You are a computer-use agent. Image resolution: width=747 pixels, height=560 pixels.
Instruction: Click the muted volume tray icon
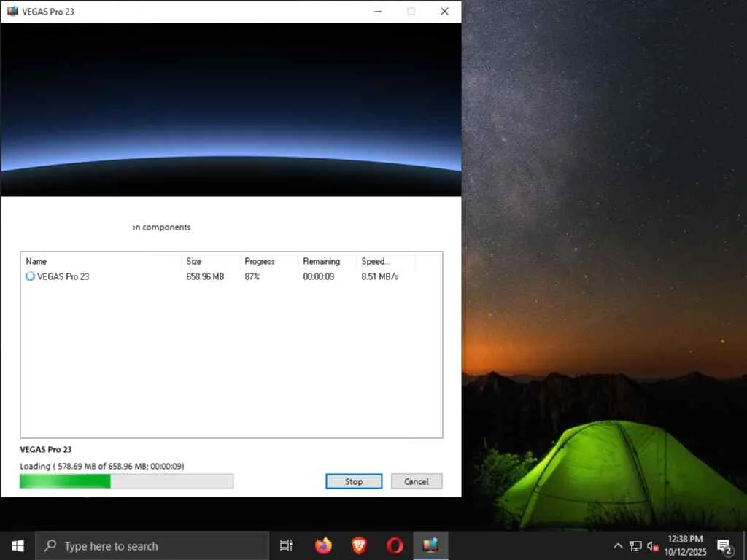click(x=653, y=545)
